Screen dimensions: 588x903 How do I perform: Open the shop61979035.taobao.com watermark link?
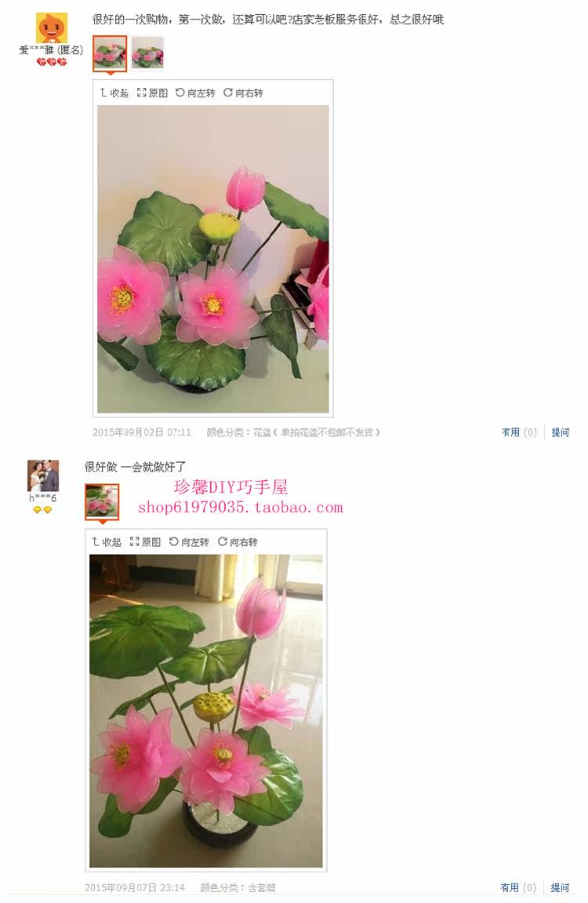coord(241,508)
